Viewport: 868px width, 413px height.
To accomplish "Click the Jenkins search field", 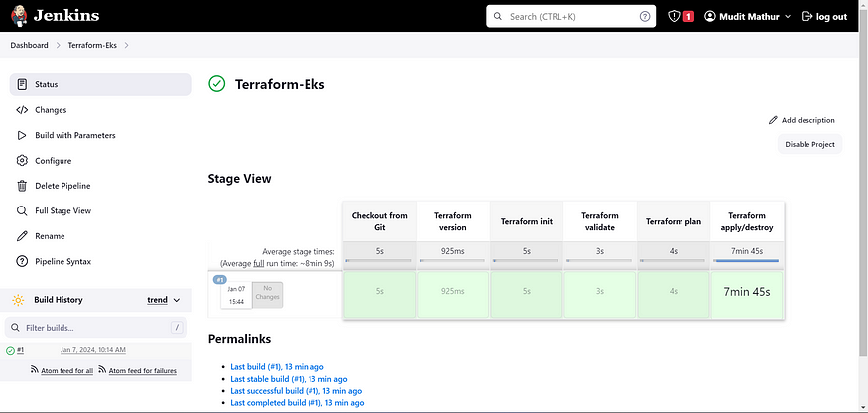I will (570, 16).
